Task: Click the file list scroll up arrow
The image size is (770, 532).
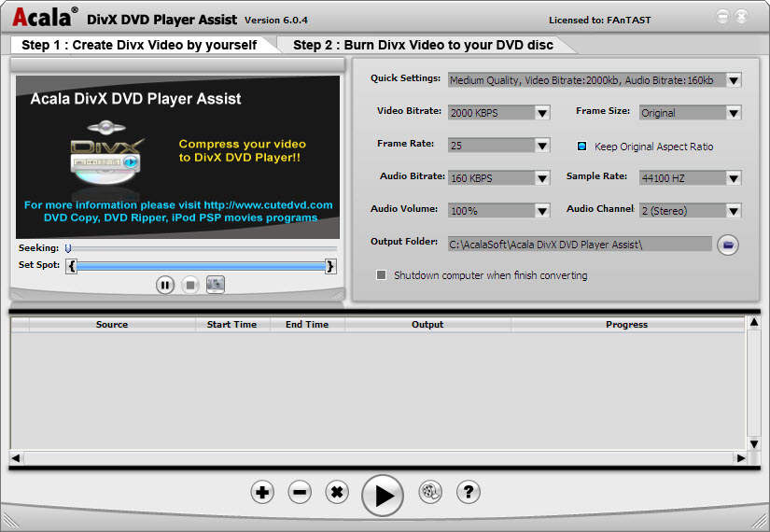Action: pyautogui.click(x=754, y=323)
